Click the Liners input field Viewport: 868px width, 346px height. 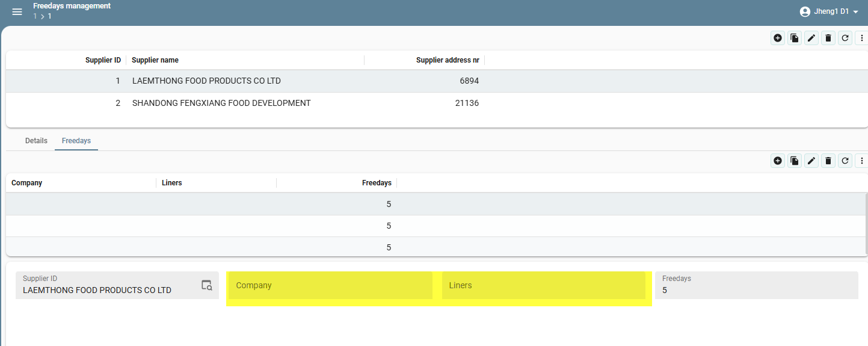click(x=544, y=285)
